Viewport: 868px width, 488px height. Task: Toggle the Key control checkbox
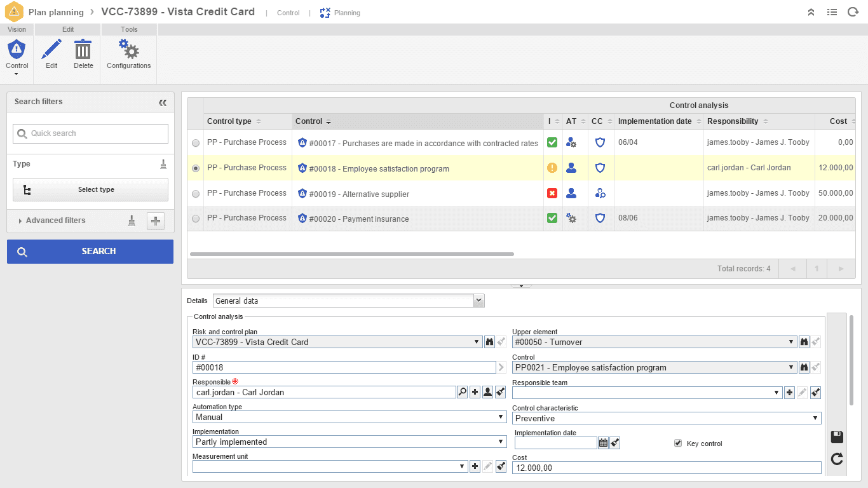(x=677, y=443)
